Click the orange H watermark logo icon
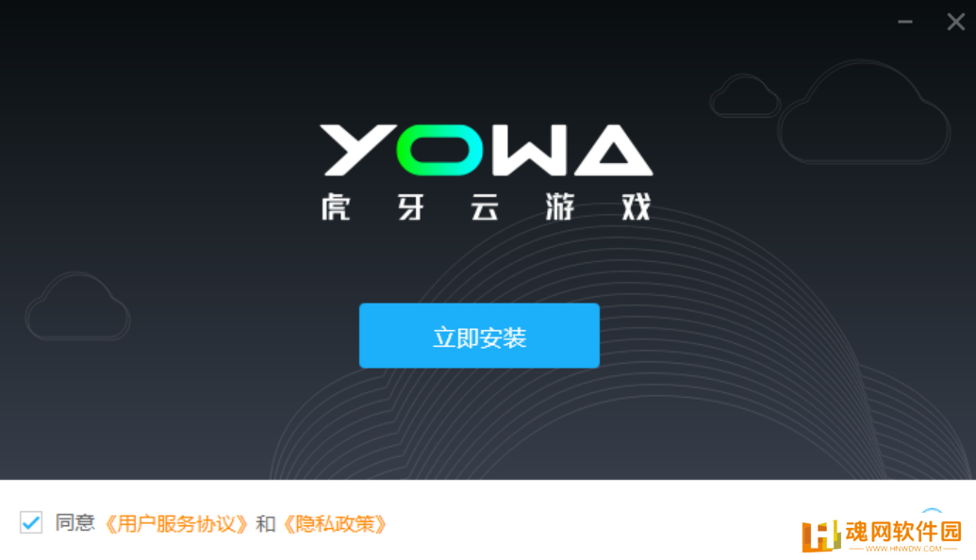The image size is (976, 560). coord(821,535)
